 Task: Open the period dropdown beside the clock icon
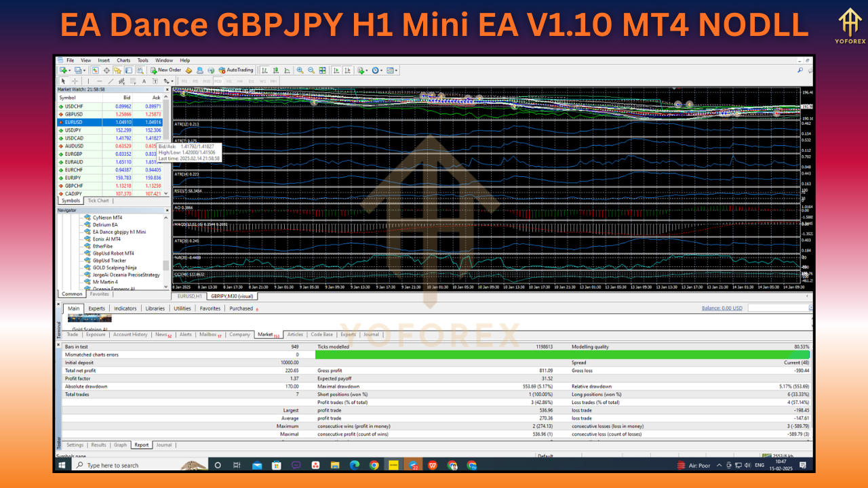(381, 70)
